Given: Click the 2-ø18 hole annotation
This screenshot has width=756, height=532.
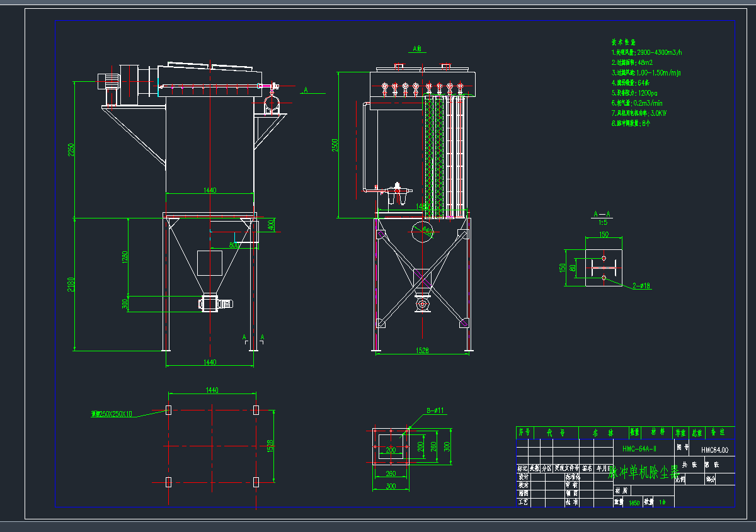Looking at the screenshot, I should coord(641,286).
